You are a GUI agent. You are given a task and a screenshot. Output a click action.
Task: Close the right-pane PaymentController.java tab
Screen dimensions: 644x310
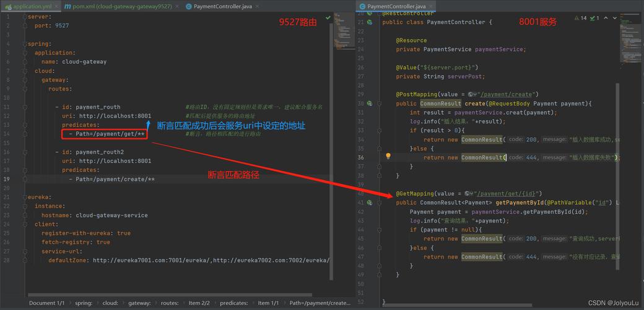(431, 6)
